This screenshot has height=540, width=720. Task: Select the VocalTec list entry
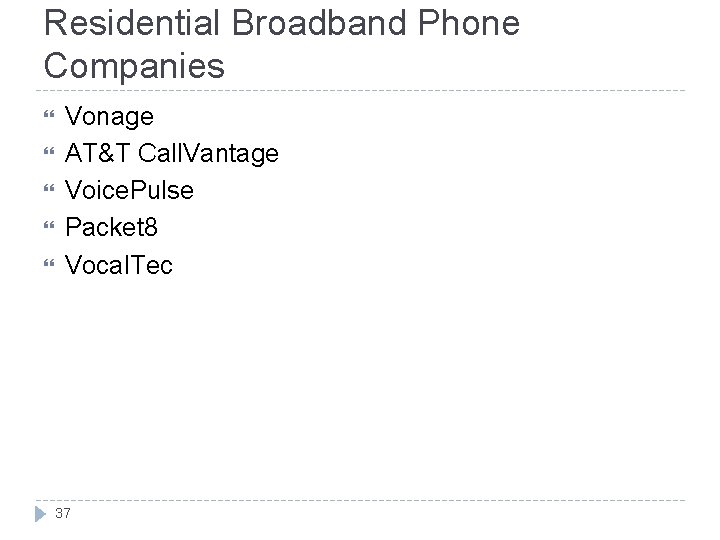[118, 264]
